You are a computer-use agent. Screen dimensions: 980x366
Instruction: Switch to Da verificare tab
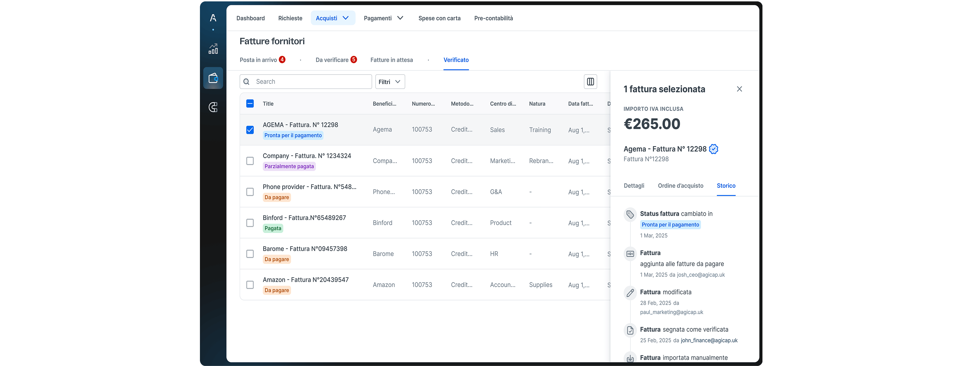click(x=336, y=60)
